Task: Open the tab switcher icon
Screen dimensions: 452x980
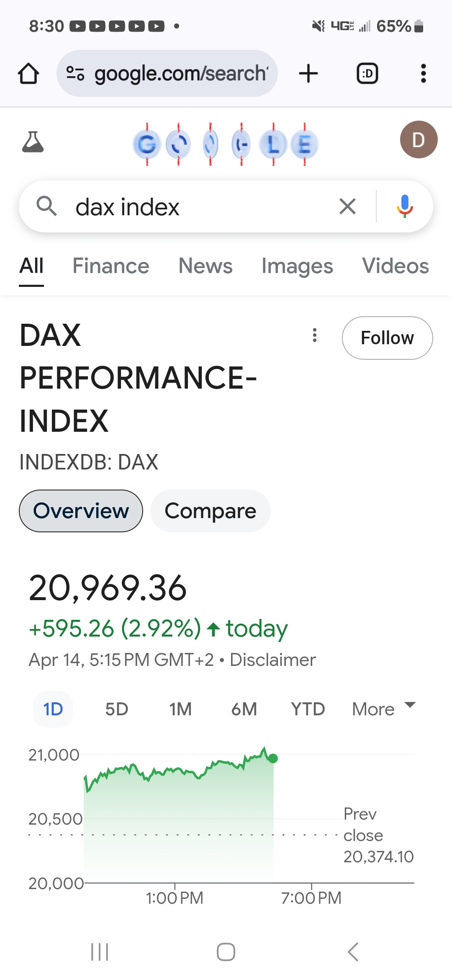Action: pyautogui.click(x=367, y=74)
